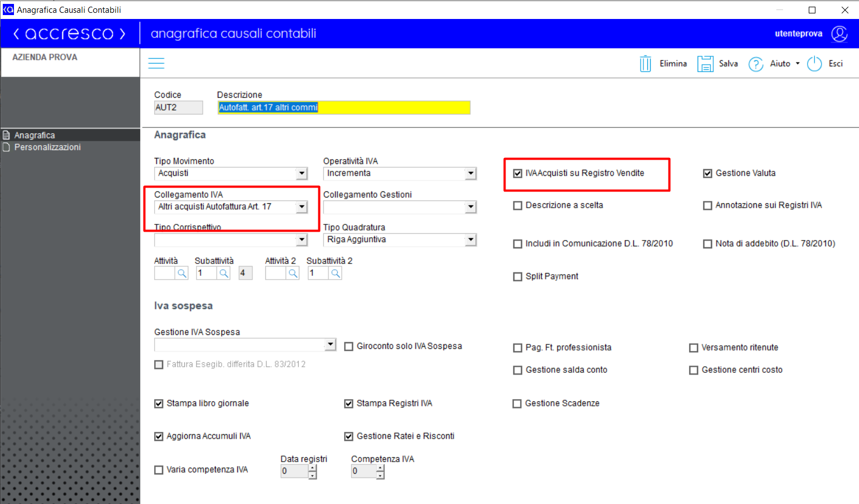Expand the Collegamento Gestioni dropdown

471,207
